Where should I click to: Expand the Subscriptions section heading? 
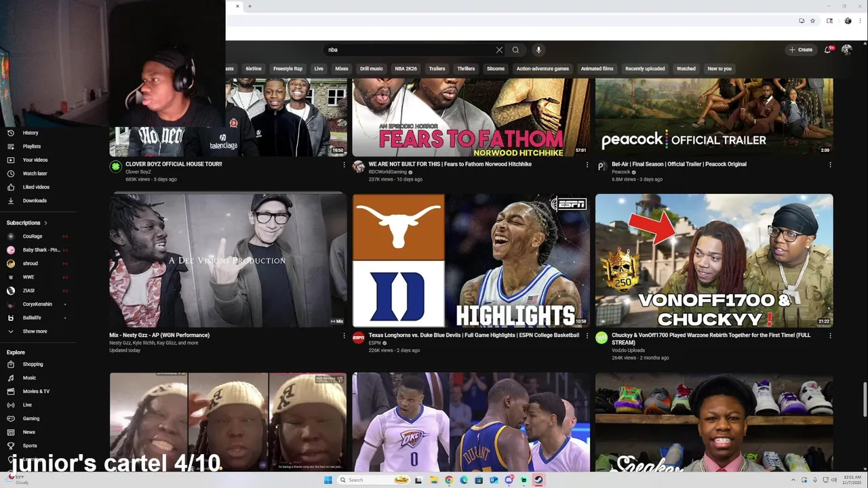pyautogui.click(x=27, y=223)
